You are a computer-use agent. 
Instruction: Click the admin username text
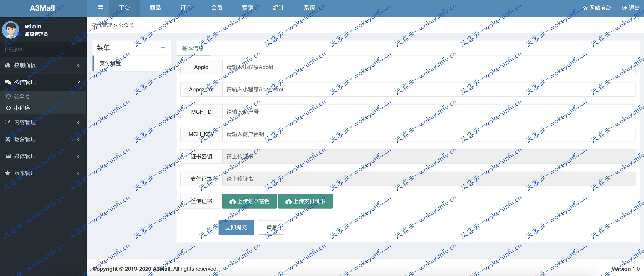(33, 26)
